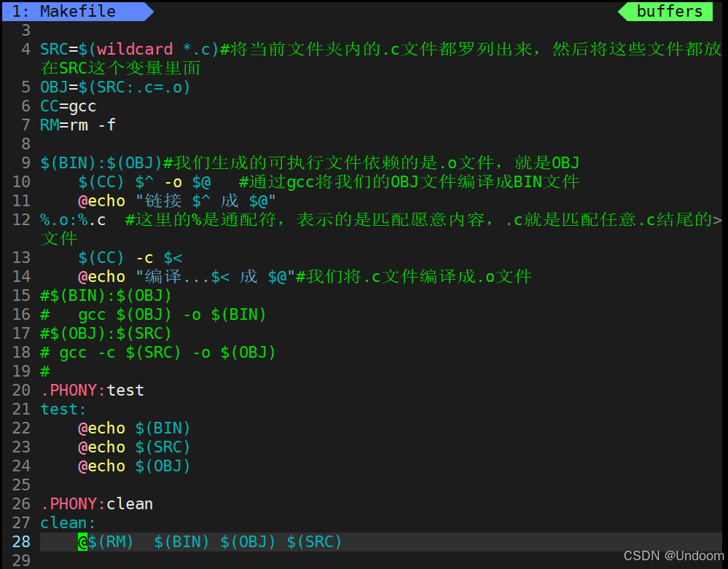The width and height of the screenshot is (728, 569).
Task: Click the 'clean:' target line
Action: [x=68, y=523]
